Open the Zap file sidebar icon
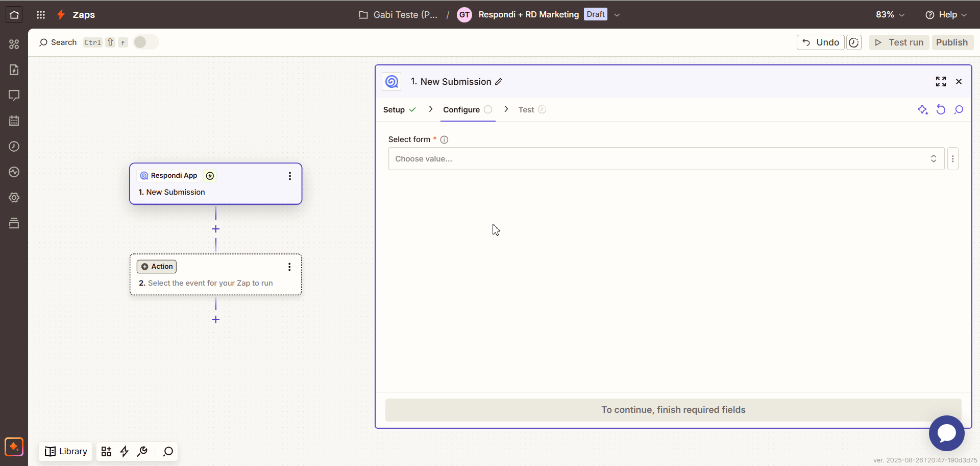Screen dimensions: 980x466 [14, 70]
